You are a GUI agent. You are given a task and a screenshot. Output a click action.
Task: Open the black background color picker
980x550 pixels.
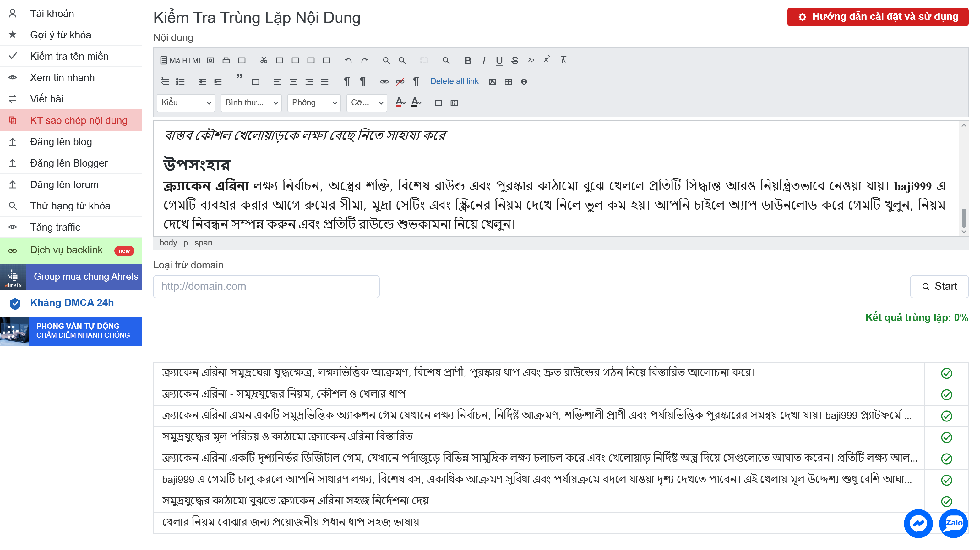(416, 102)
